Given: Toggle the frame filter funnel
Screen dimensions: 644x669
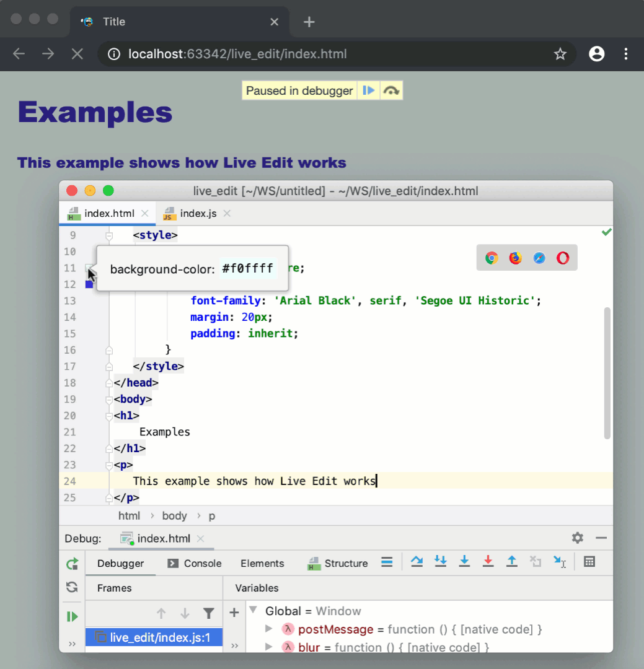Looking at the screenshot, I should [208, 613].
